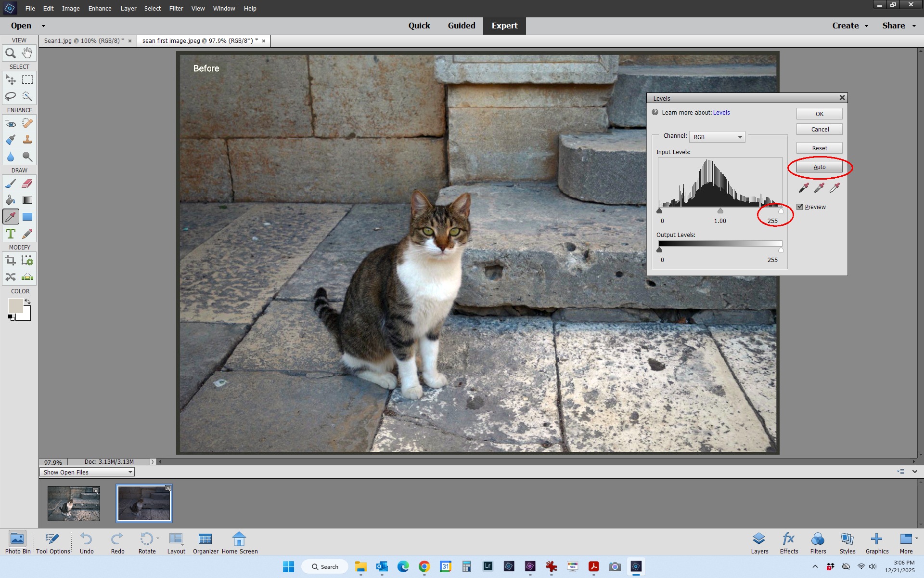Image resolution: width=924 pixels, height=578 pixels.
Task: Expand the Show Open Files dropdown
Action: (x=87, y=472)
